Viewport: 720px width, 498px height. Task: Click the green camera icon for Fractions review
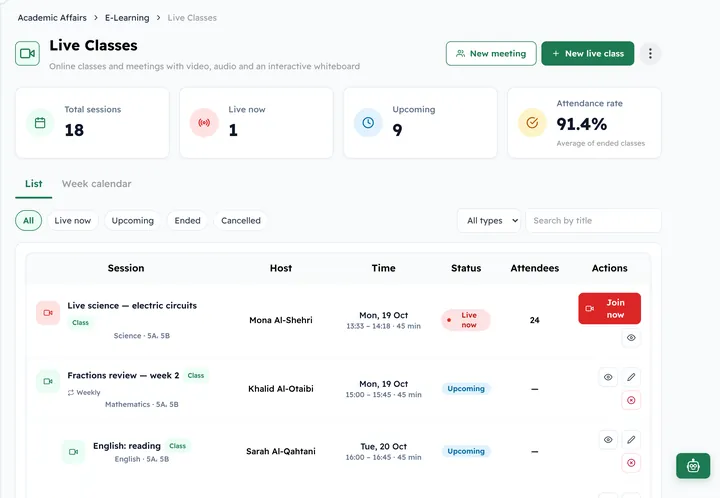point(48,381)
